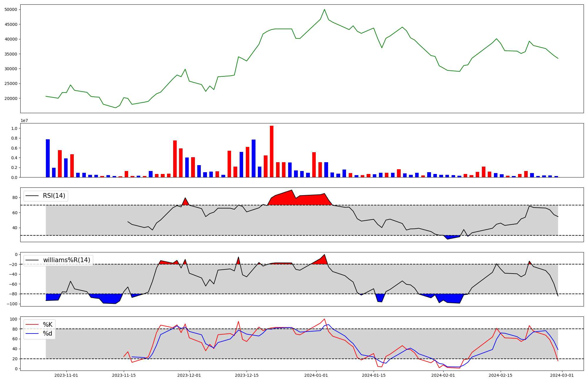Click the 35000 price axis label
This screenshot has height=382, width=588.
click(11, 54)
